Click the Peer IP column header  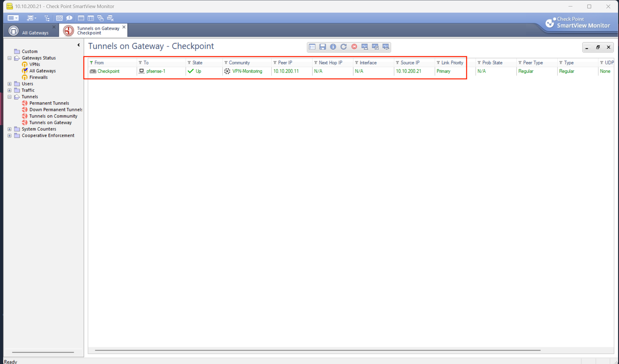coord(292,63)
